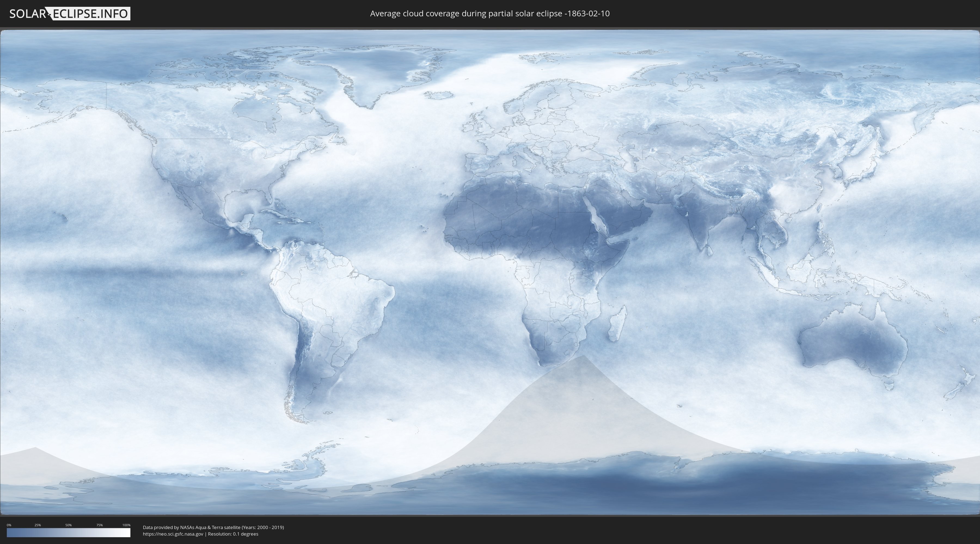
Task: Click the 'Resolution: 0.1 degrees' text
Action: tap(233, 534)
